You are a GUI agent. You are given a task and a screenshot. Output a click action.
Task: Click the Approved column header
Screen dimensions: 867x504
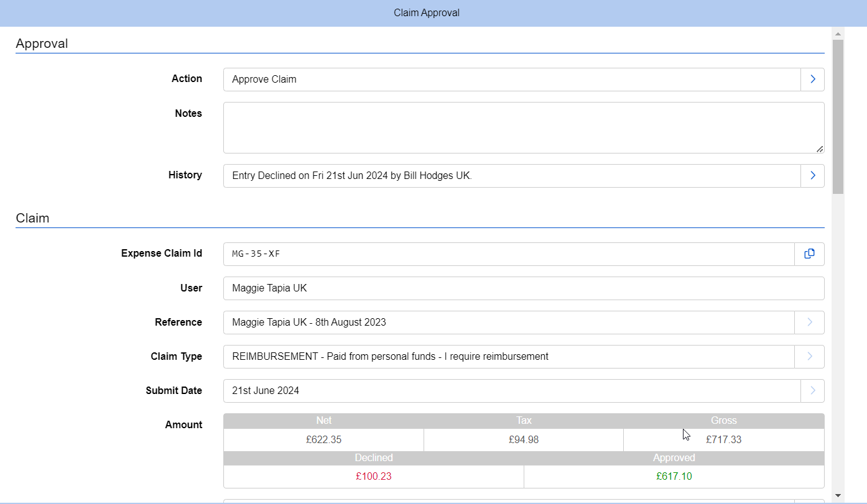coord(674,458)
